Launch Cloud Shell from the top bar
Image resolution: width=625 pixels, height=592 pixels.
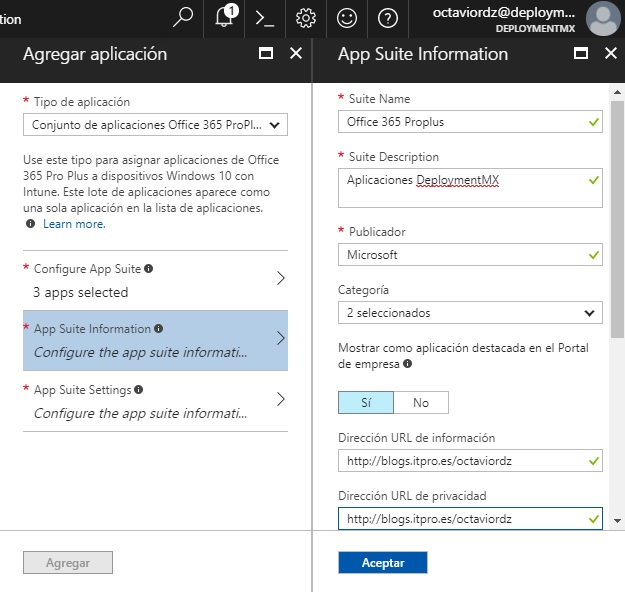tap(264, 18)
